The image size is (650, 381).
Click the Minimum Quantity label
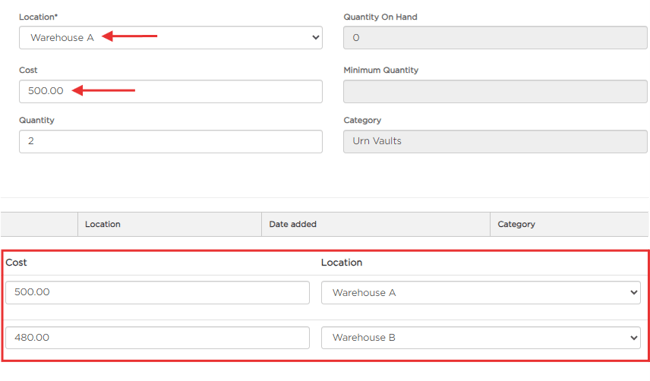click(381, 70)
